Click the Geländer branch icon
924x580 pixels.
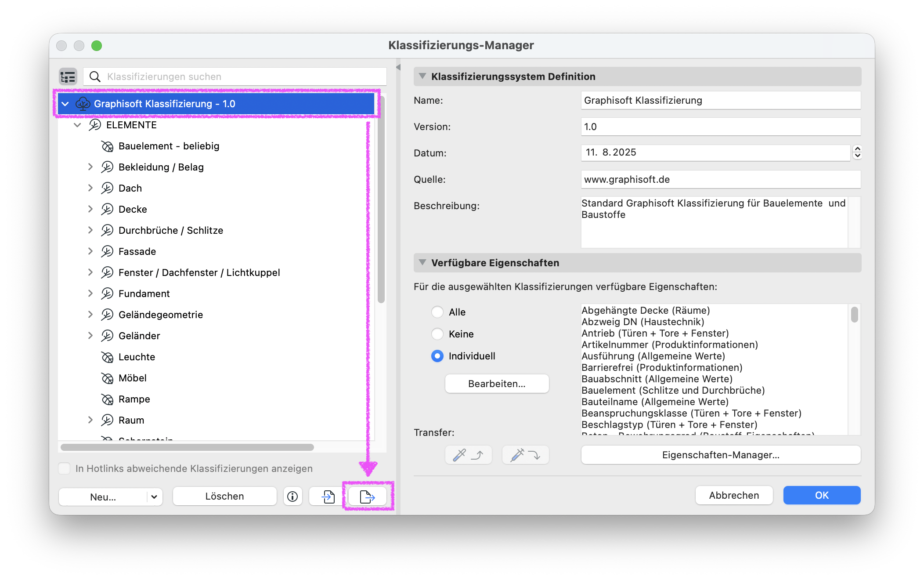tap(107, 336)
